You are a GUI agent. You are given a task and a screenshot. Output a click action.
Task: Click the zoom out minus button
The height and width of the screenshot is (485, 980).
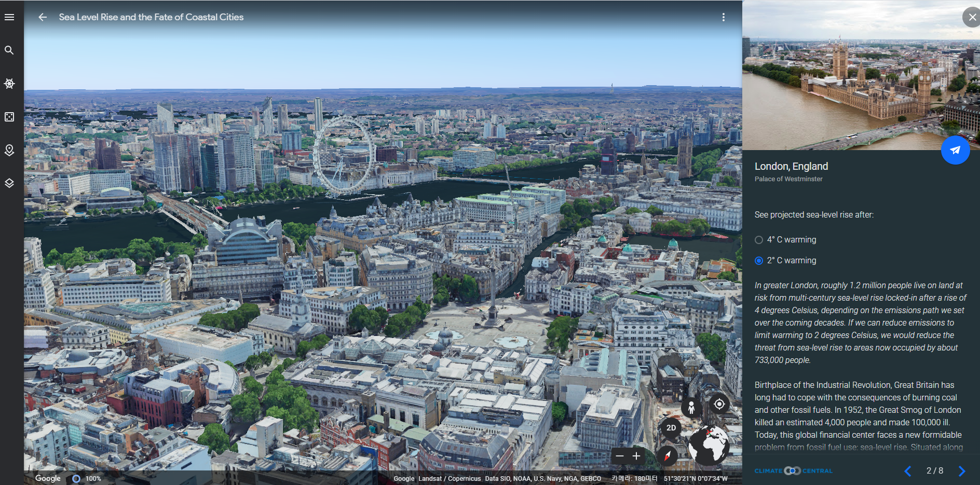620,456
